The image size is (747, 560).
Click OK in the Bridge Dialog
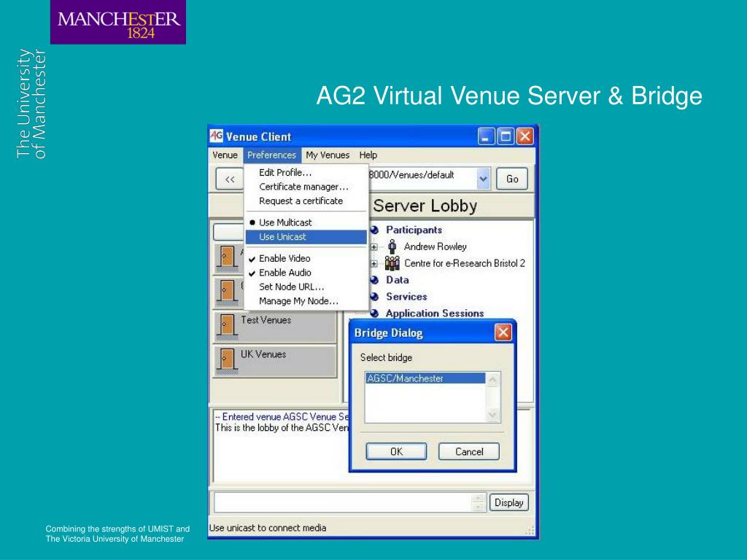tap(396, 451)
